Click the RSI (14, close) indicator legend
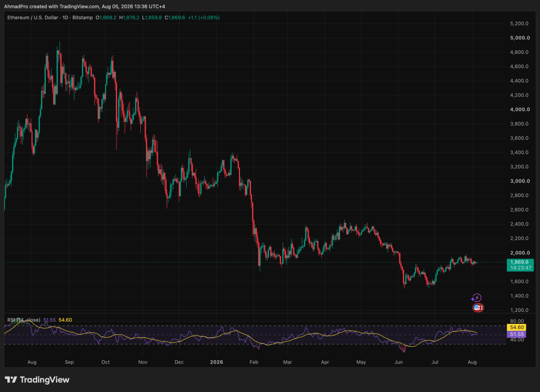Viewport: 540px width, 392px height. pos(24,320)
